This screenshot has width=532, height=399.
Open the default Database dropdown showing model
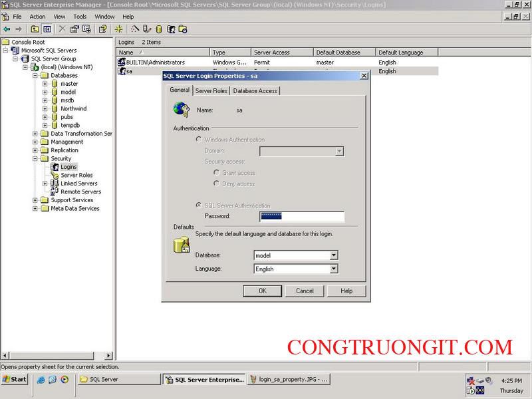(334, 255)
